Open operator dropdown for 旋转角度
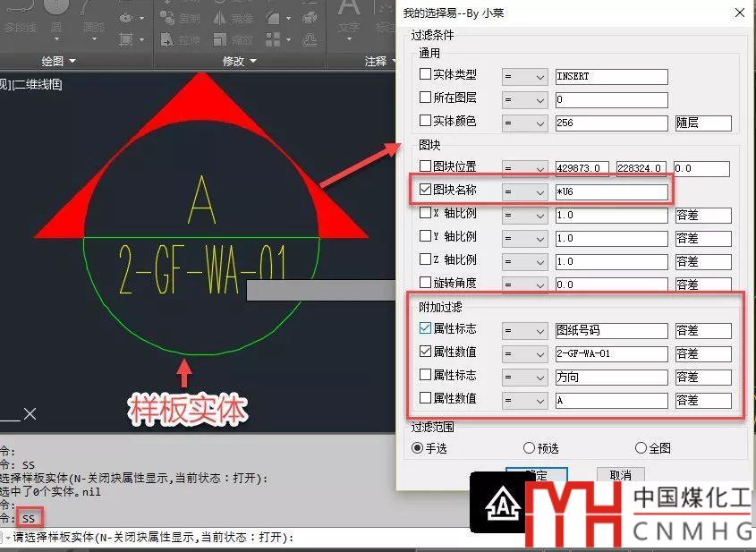 (x=524, y=284)
